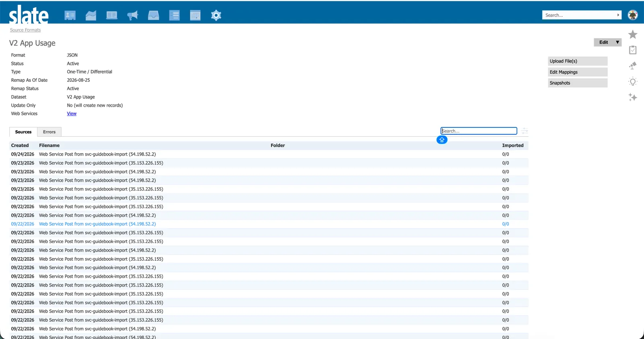
Task: Open the Web Services View link
Action: click(72, 114)
